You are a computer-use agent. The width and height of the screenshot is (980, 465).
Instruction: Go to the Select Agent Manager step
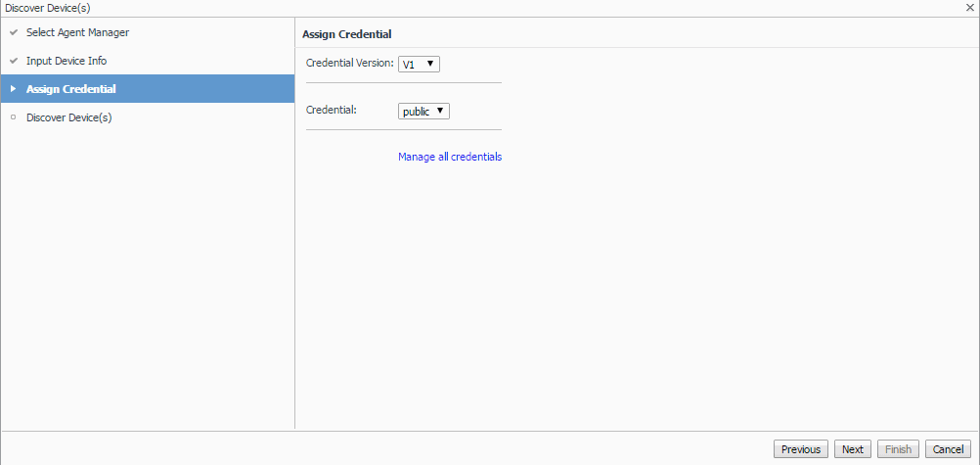pyautogui.click(x=77, y=32)
